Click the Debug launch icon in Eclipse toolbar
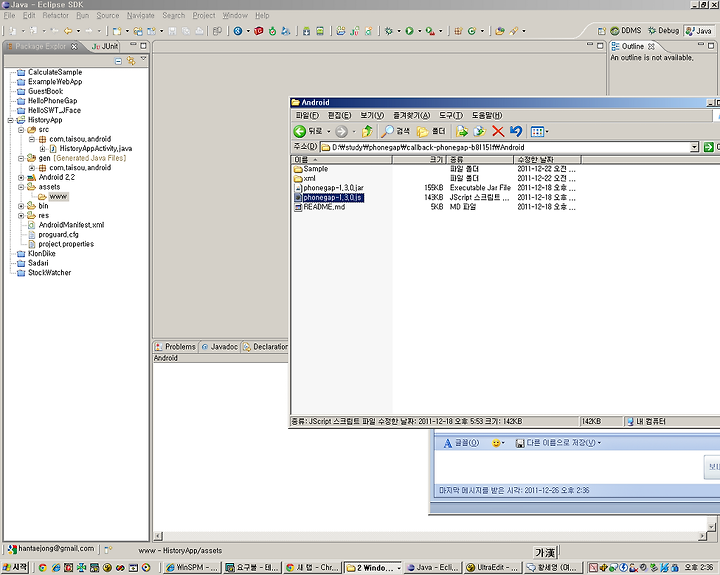The width and height of the screenshot is (720, 575). point(389,31)
